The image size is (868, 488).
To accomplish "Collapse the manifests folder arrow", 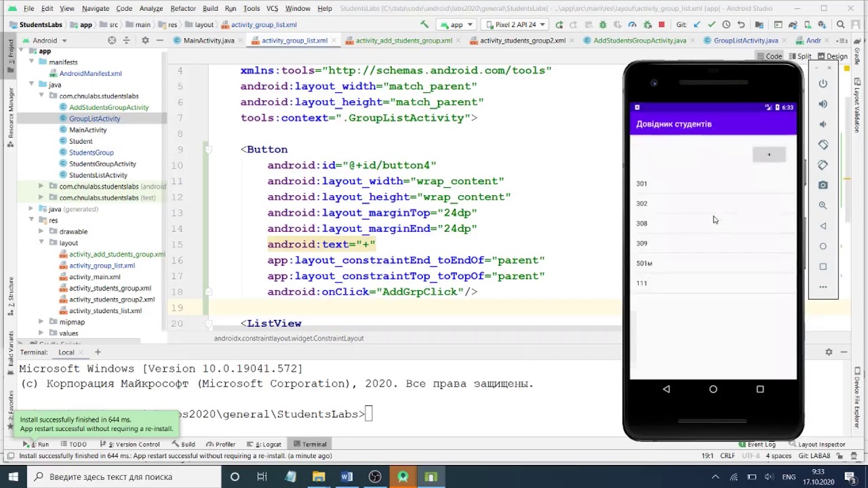I will click(x=31, y=62).
